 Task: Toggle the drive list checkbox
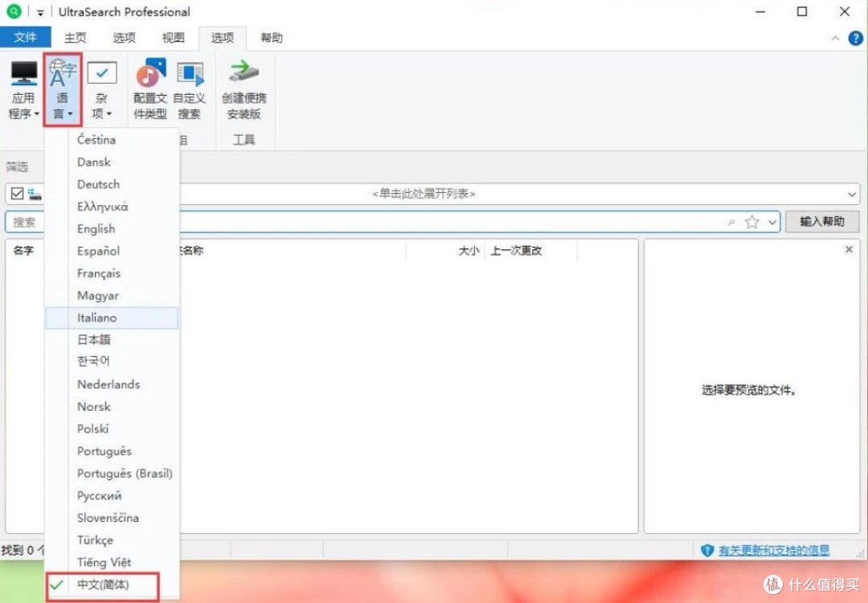17,193
